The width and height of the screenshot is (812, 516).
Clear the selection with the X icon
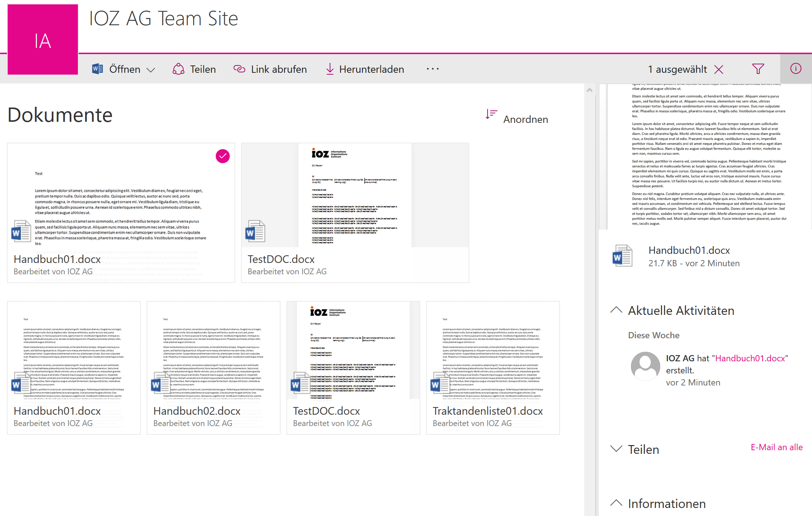pos(719,69)
